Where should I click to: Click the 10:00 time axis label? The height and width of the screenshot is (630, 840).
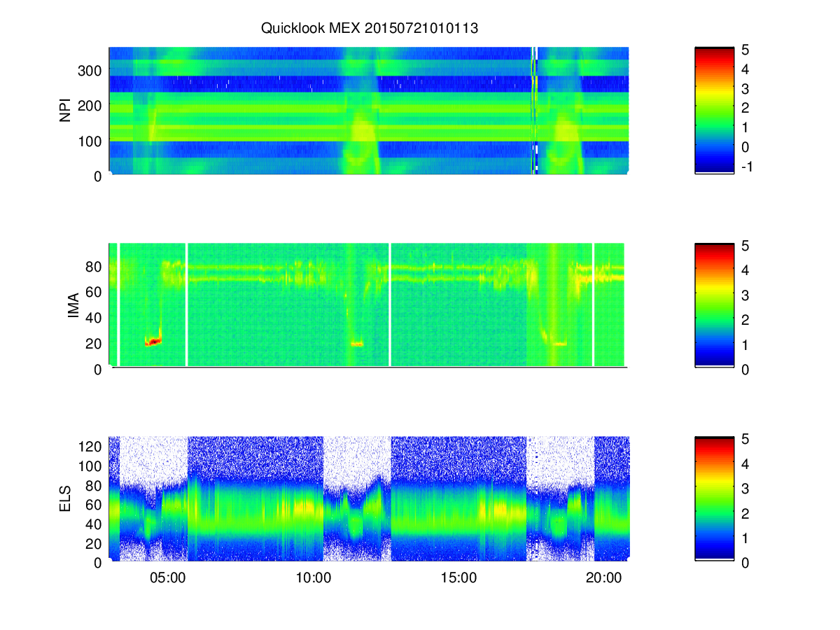coord(313,578)
